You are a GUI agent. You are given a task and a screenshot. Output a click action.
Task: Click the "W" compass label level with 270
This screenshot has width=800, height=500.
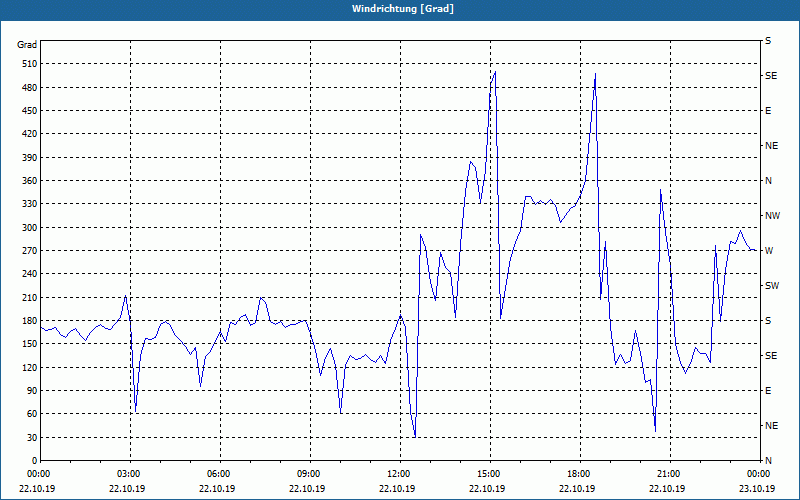(x=769, y=251)
